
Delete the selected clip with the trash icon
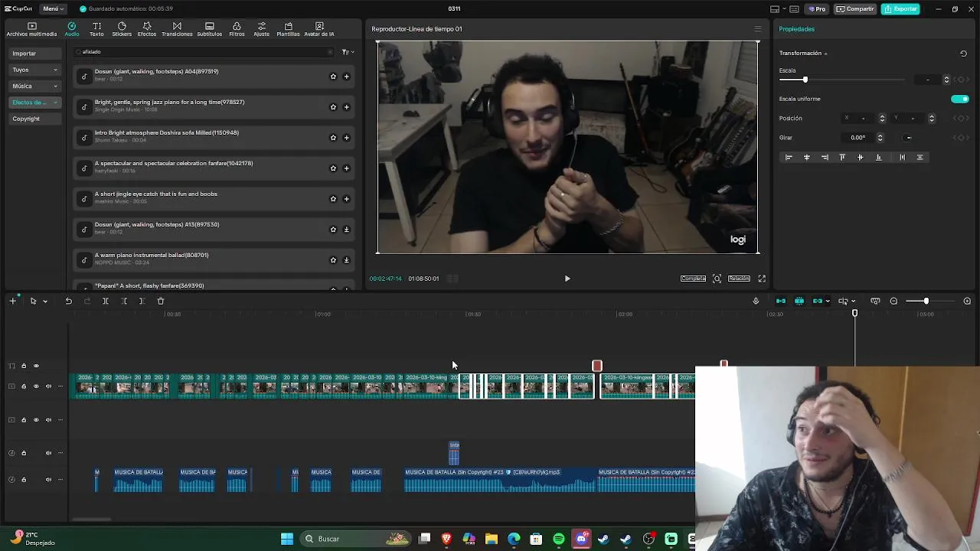coord(161,302)
